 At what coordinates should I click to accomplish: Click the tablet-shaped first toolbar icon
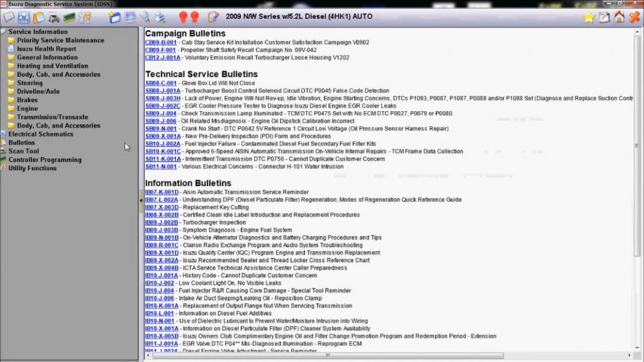9,17
